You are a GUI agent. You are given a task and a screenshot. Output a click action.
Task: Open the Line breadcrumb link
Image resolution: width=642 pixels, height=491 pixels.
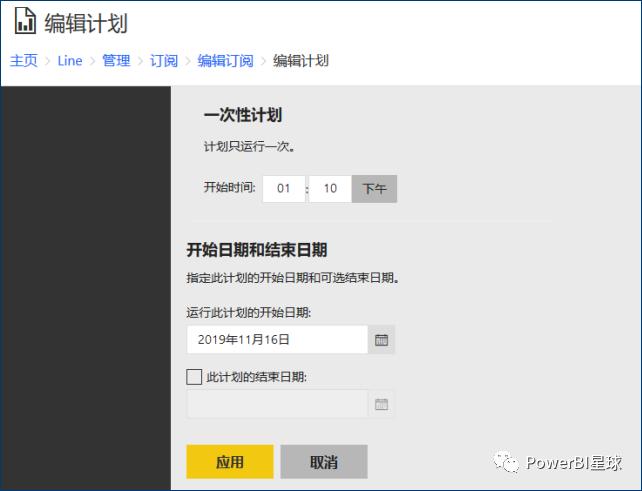(70, 61)
